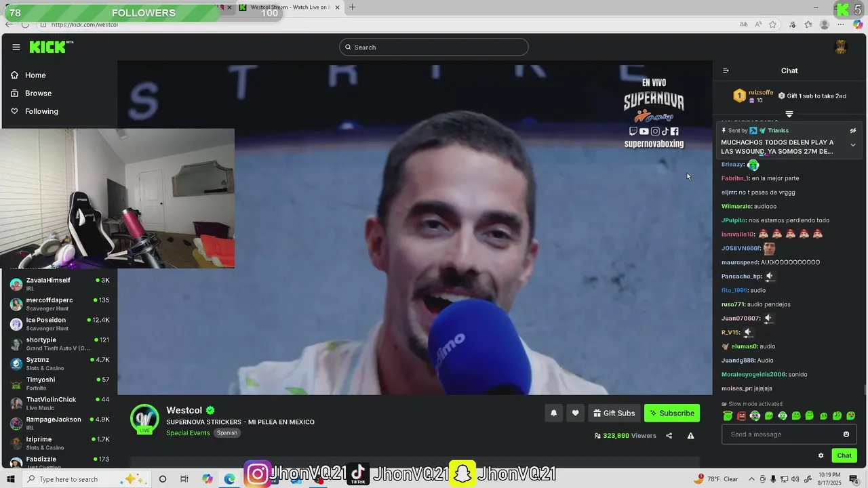Open shortypie channel in sidebar
Image resolution: width=868 pixels, height=488 pixels.
60,344
